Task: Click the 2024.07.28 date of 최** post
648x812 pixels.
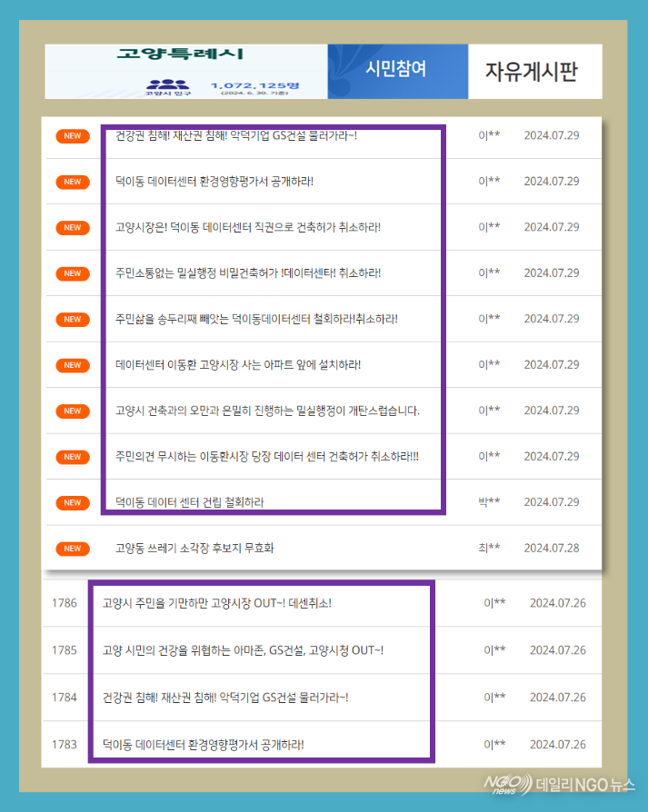Action: pyautogui.click(x=551, y=548)
